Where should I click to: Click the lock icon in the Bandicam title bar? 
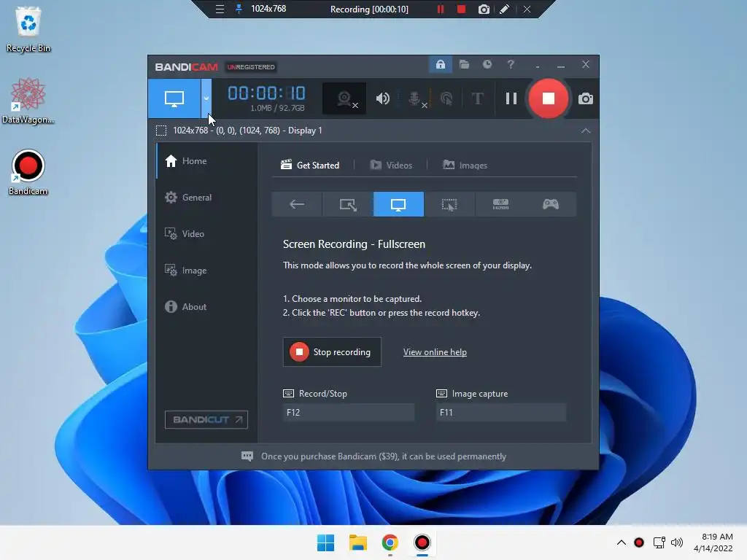[441, 65]
